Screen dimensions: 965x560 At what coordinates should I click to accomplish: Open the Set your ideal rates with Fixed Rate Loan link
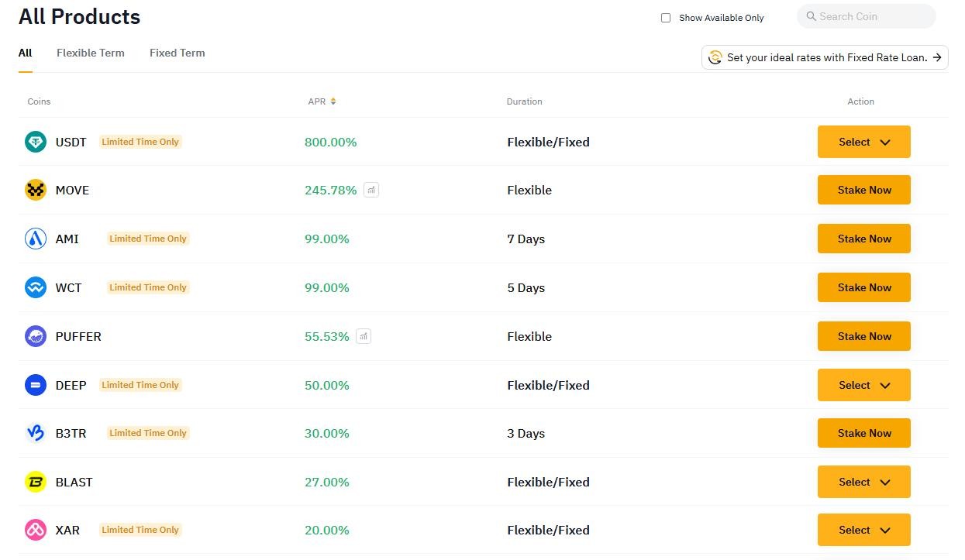[x=825, y=57]
